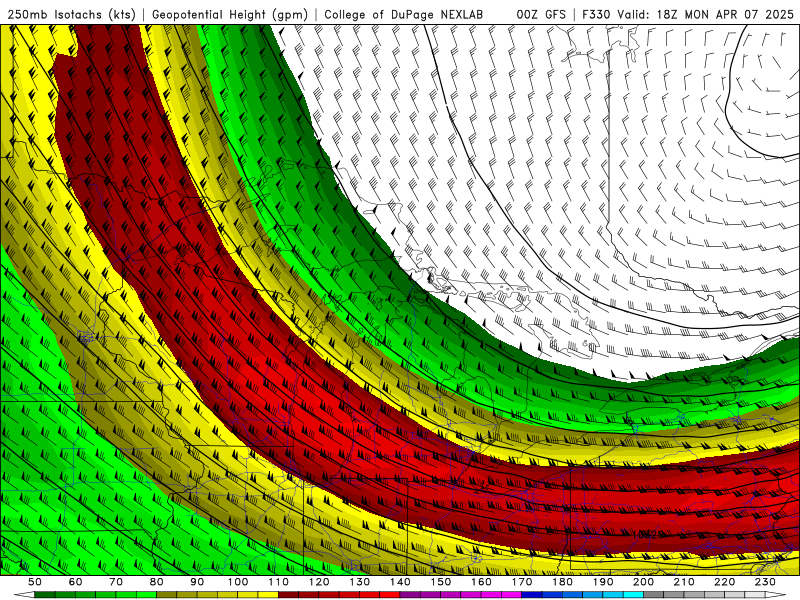Viewport: 800px width, 600px height.
Task: Click the legend label '90'
Action: point(197,582)
